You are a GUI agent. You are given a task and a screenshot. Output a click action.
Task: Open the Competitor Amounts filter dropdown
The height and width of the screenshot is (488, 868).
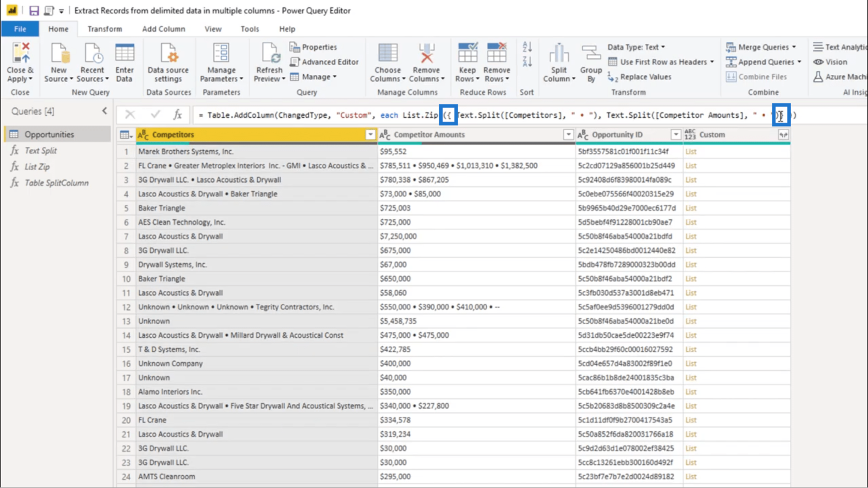point(568,135)
